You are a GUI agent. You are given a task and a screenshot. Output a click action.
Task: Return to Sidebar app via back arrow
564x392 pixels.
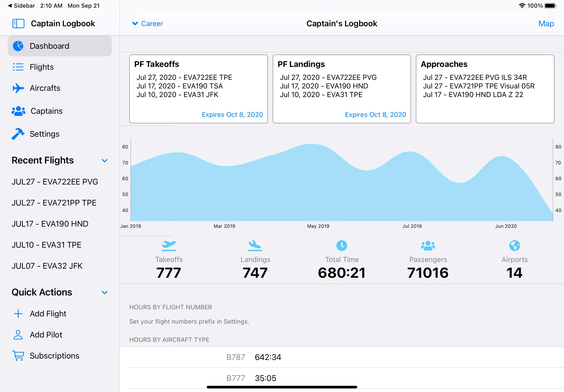point(22,6)
